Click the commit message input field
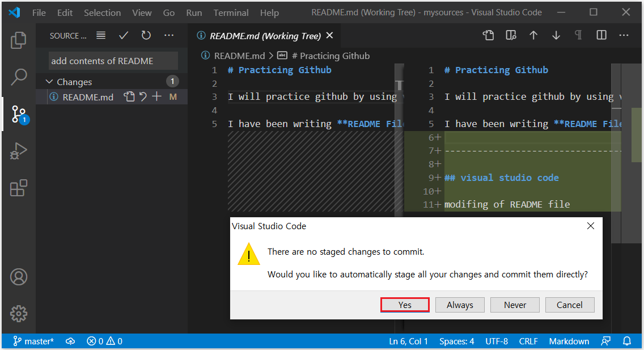Image resolution: width=644 pixels, height=350 pixels. pos(113,61)
